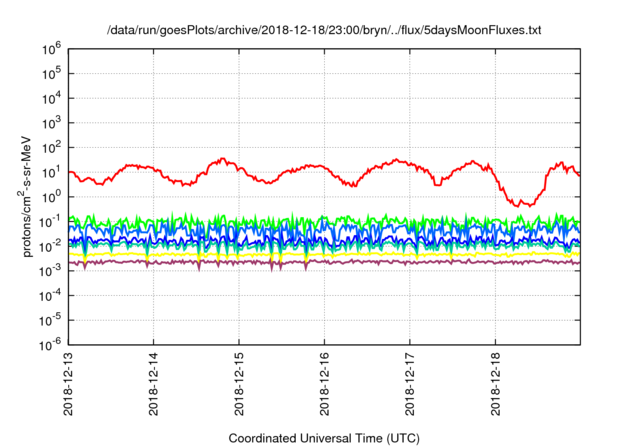This screenshot has height=448, width=640.
Task: Click the 10^-6 y-axis tick label
Action: (51, 345)
